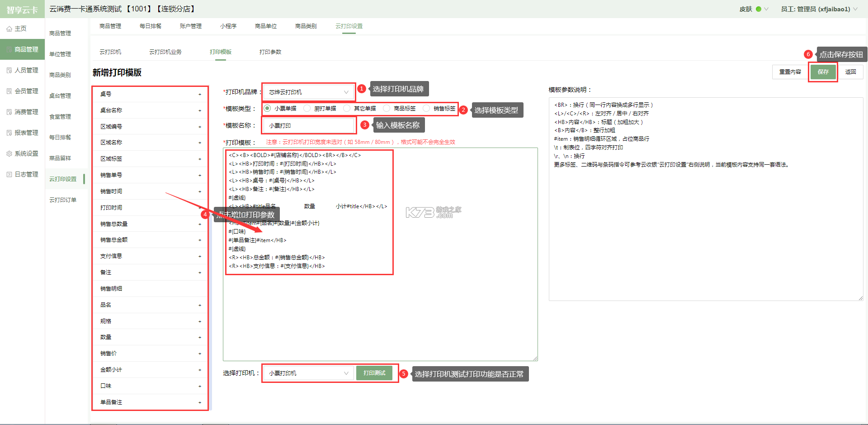Click the 消费管理 sidebar icon
This screenshot has width=868, height=425.
9,112
